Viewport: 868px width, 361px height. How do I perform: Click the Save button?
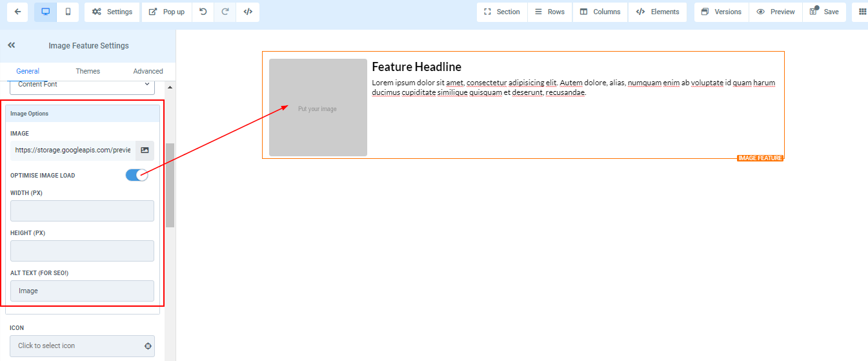825,12
